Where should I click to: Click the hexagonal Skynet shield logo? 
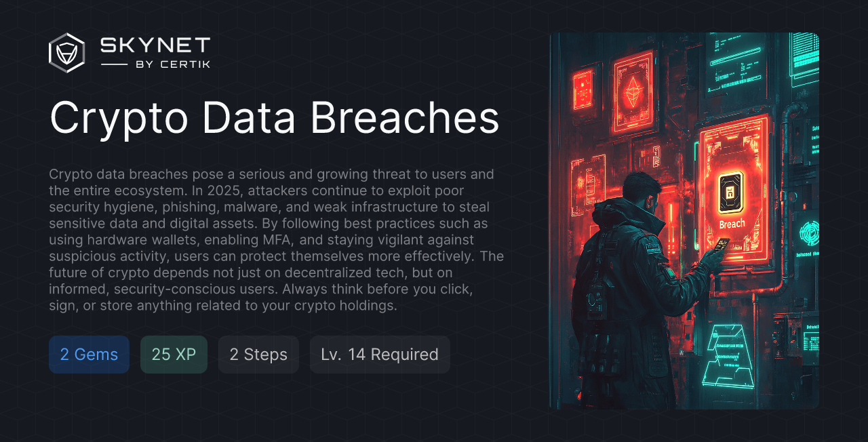point(66,52)
